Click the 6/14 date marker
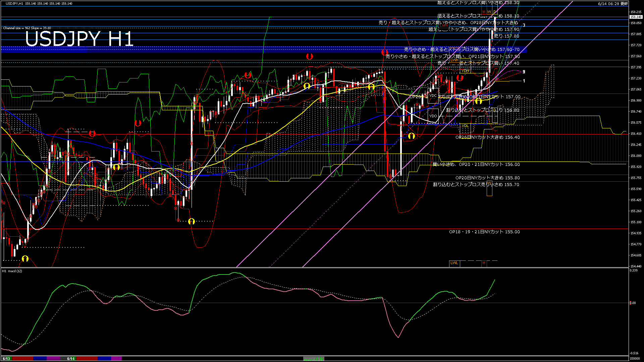644x362 pixels. pyautogui.click(x=71, y=359)
